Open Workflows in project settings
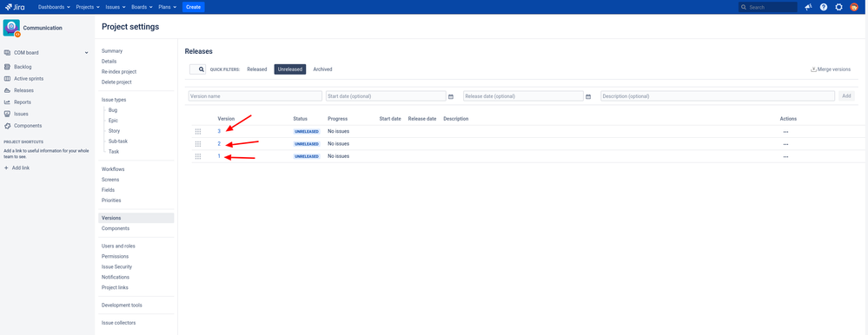This screenshot has width=868, height=335. coord(113,169)
